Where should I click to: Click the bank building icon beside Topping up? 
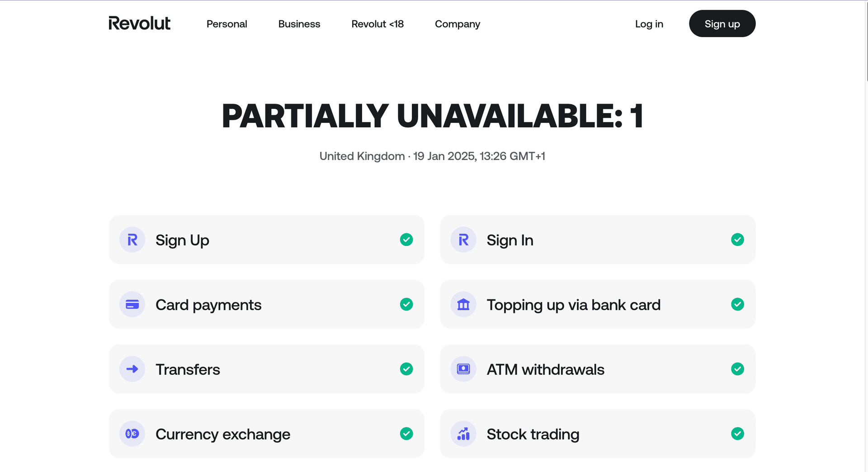[x=463, y=304]
